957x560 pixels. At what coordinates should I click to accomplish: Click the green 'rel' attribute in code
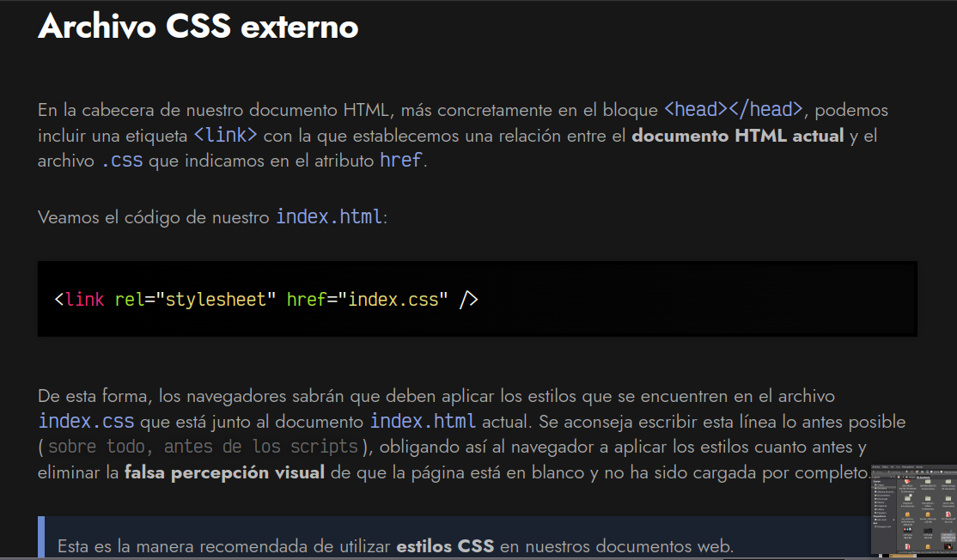tap(130, 300)
